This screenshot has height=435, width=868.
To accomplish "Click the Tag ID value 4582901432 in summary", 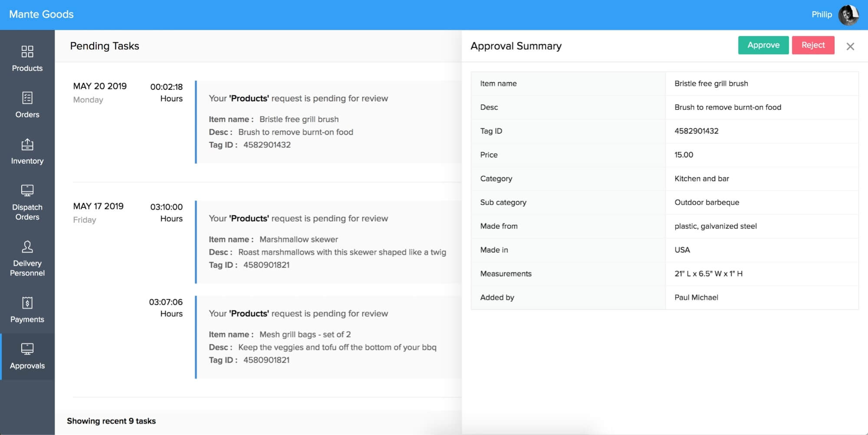I will pos(696,131).
